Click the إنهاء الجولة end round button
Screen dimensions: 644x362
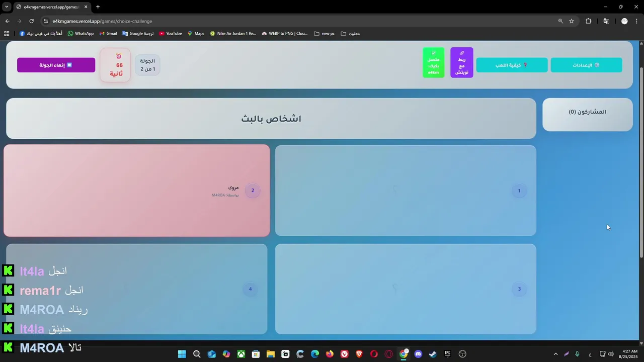click(56, 65)
